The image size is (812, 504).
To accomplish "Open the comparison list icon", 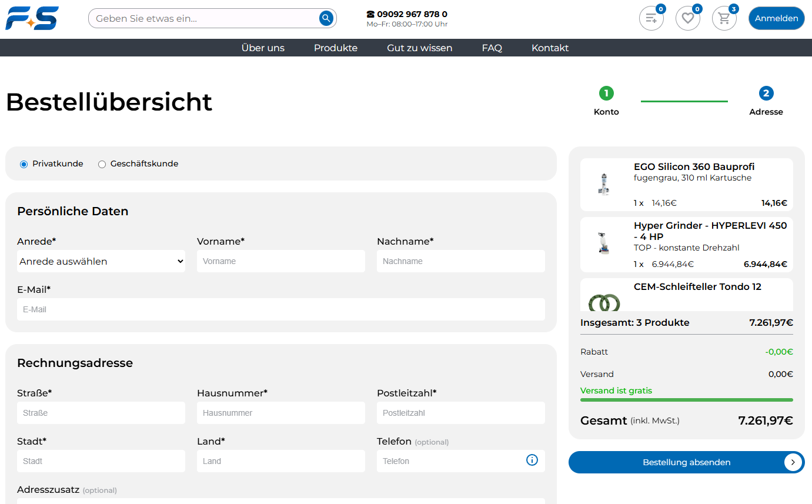I will (651, 18).
